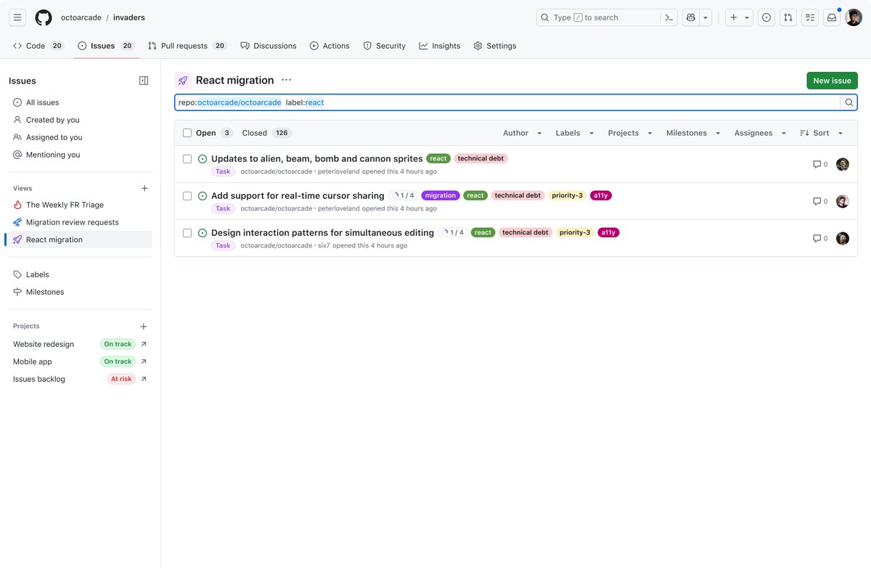This screenshot has width=871, height=588.
Task: Add a new project with plus icon
Action: pos(144,327)
